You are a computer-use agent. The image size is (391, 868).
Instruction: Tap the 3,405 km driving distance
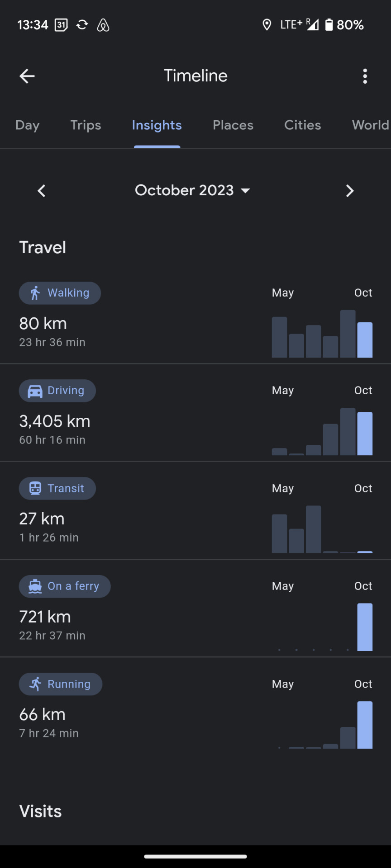tap(55, 421)
